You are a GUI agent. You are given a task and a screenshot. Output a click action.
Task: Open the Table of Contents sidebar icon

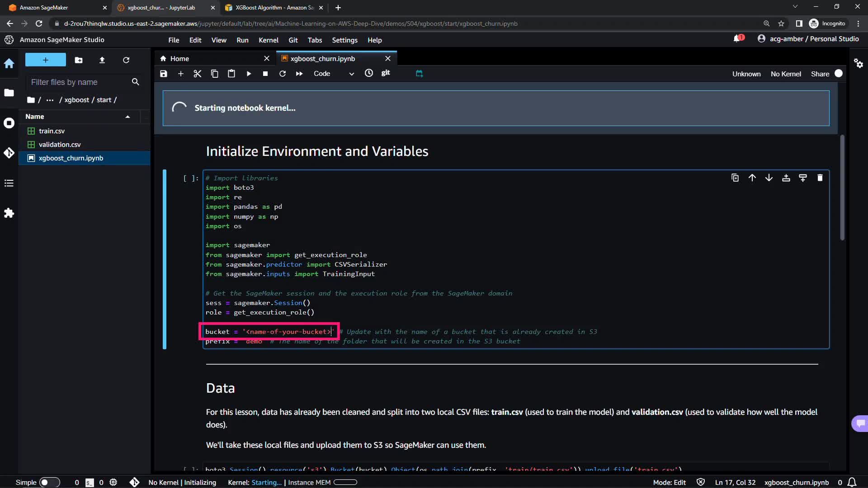9,183
